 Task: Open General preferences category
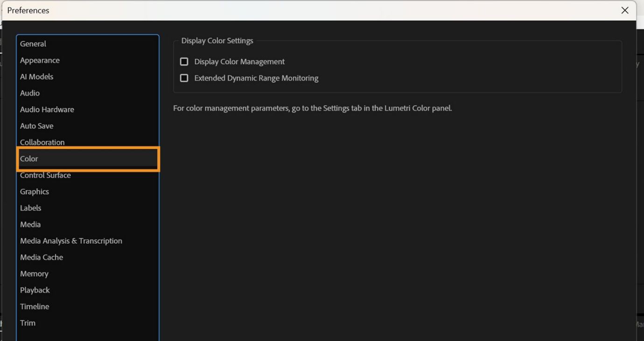33,44
